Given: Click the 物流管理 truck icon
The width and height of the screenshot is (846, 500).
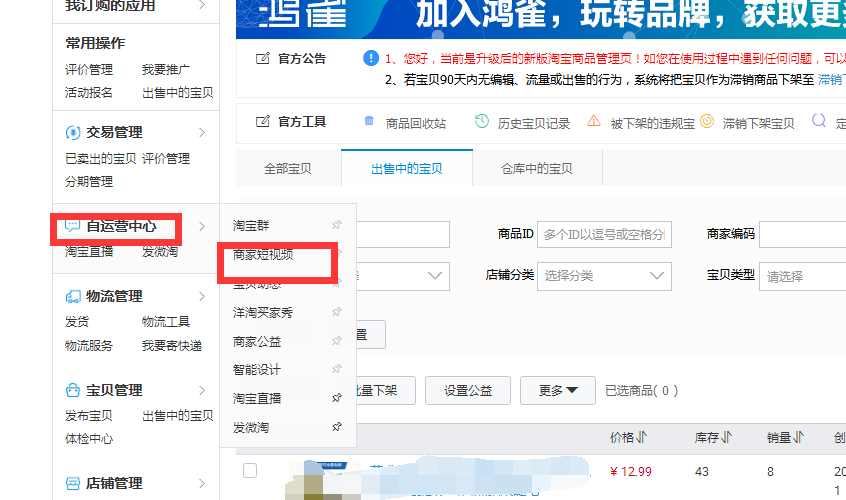Looking at the screenshot, I should point(73,296).
